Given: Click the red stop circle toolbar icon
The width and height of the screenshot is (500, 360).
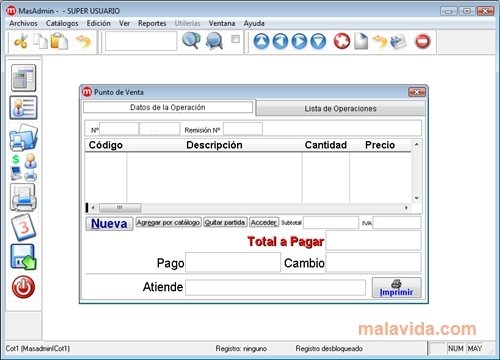Looking at the screenshot, I should (x=423, y=42).
